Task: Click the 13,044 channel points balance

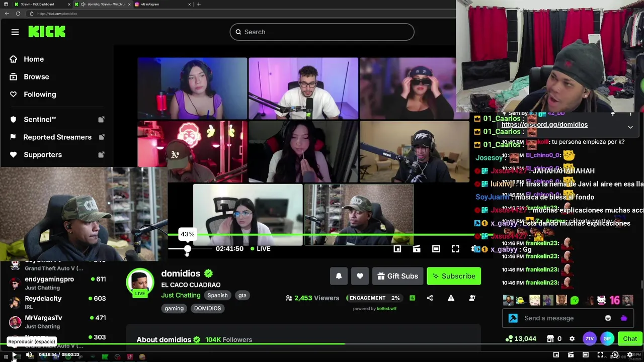Action: click(522, 339)
